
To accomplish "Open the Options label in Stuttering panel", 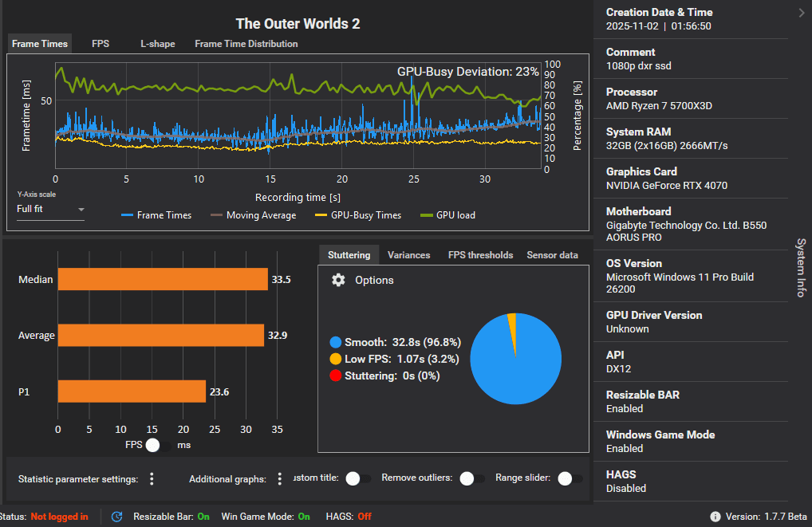I will tap(374, 280).
